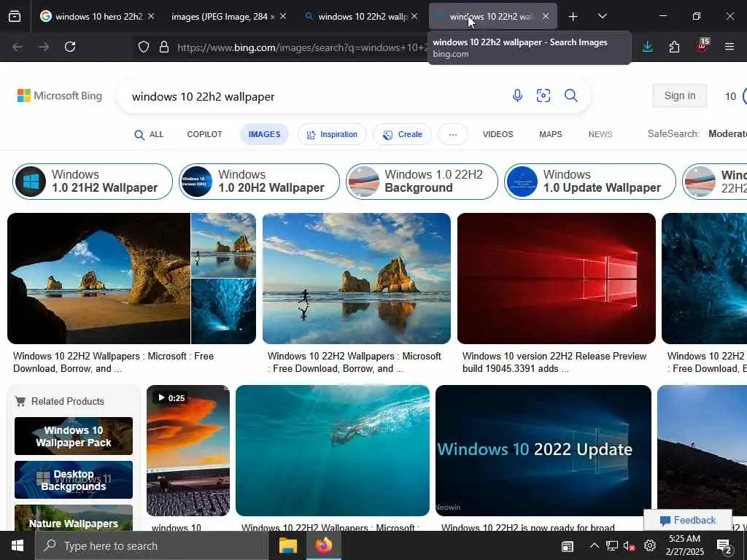Select Windows 1.0 22H2 Background suggestion
747x560 pixels.
[x=422, y=182]
